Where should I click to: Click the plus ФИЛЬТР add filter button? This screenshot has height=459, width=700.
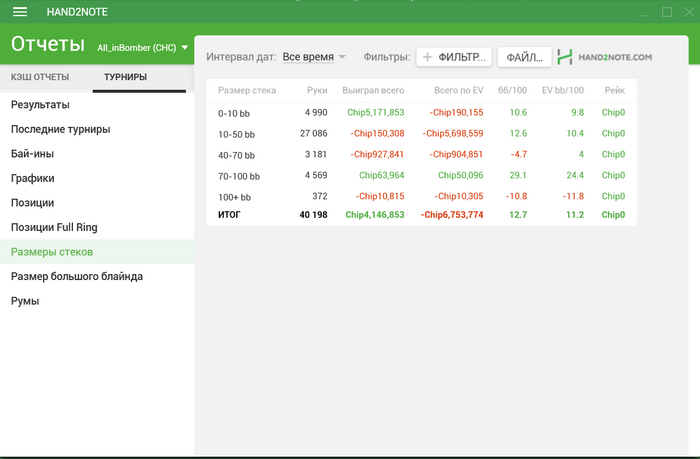[x=454, y=57]
